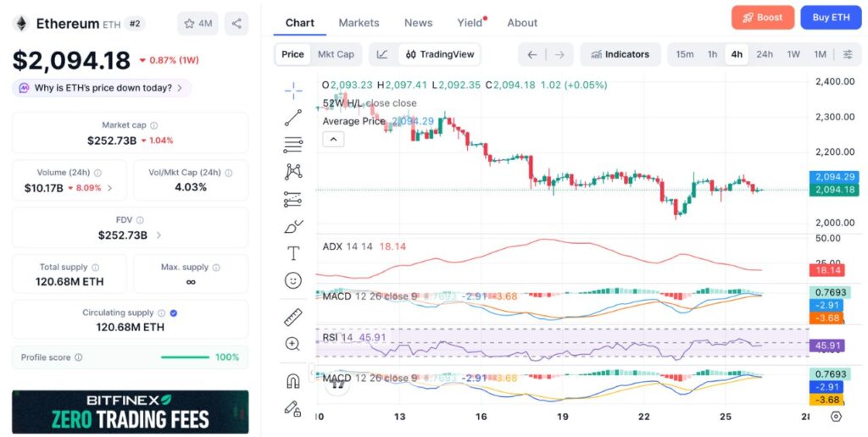This screenshot has height=437, width=868.
Task: Set the interval to 24h
Action: click(x=765, y=54)
